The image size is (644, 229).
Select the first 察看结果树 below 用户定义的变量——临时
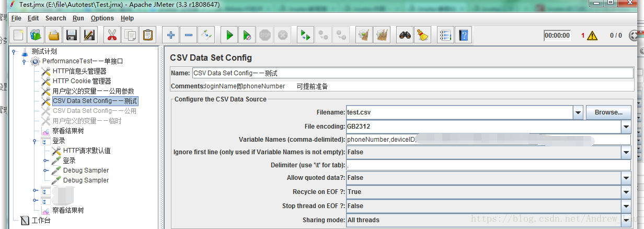(x=68, y=131)
